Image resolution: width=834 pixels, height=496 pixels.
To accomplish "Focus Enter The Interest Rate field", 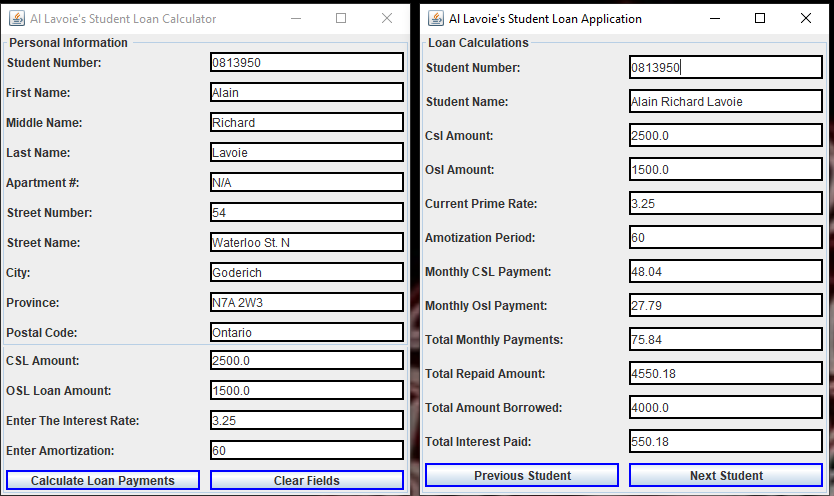I will coord(307,421).
